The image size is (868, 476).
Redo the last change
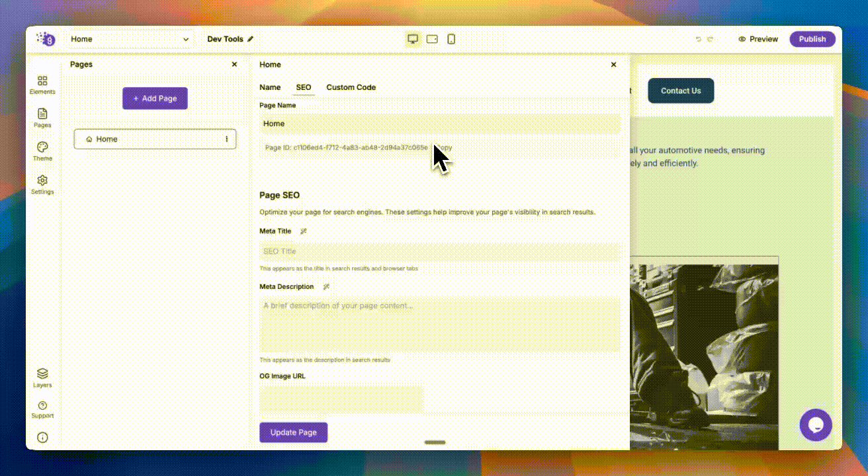[711, 39]
